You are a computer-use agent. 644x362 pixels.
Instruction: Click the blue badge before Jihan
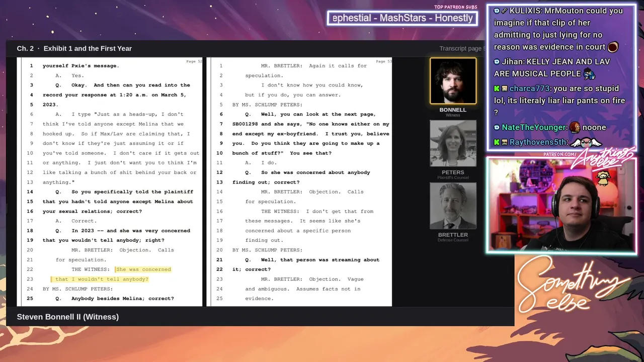point(497,62)
